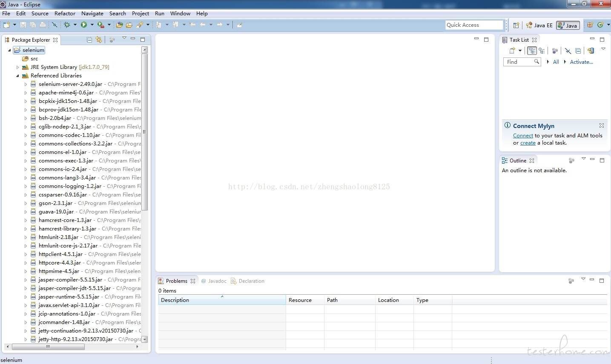The image size is (611, 364).
Task: Select gson-2.3.1.jar in the tree
Action: (x=55, y=203)
